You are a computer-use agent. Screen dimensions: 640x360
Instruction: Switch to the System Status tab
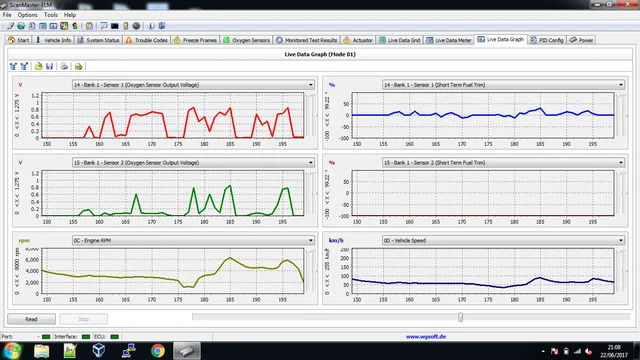point(98,40)
